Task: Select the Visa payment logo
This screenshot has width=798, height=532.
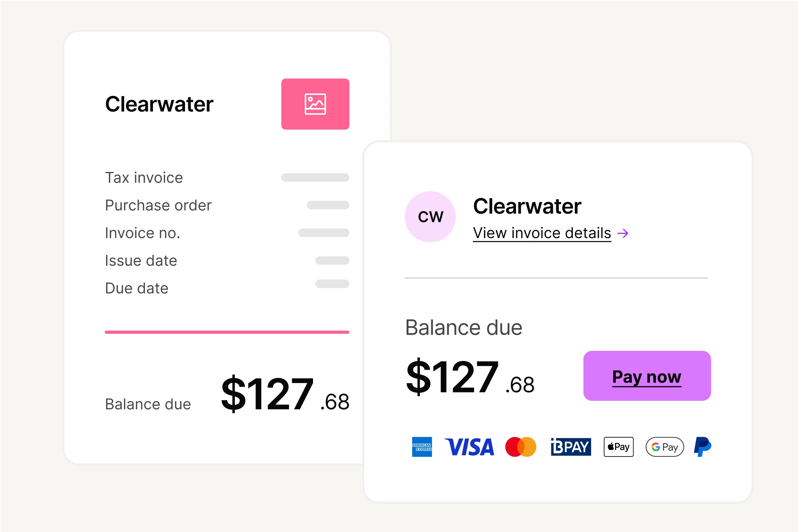Action: pyautogui.click(x=469, y=447)
